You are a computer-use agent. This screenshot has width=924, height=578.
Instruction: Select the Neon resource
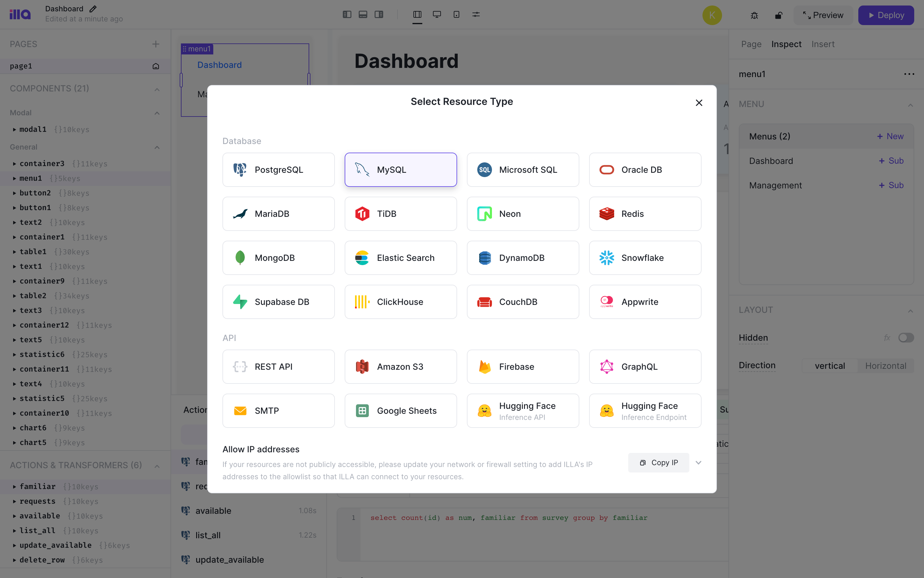(x=523, y=214)
